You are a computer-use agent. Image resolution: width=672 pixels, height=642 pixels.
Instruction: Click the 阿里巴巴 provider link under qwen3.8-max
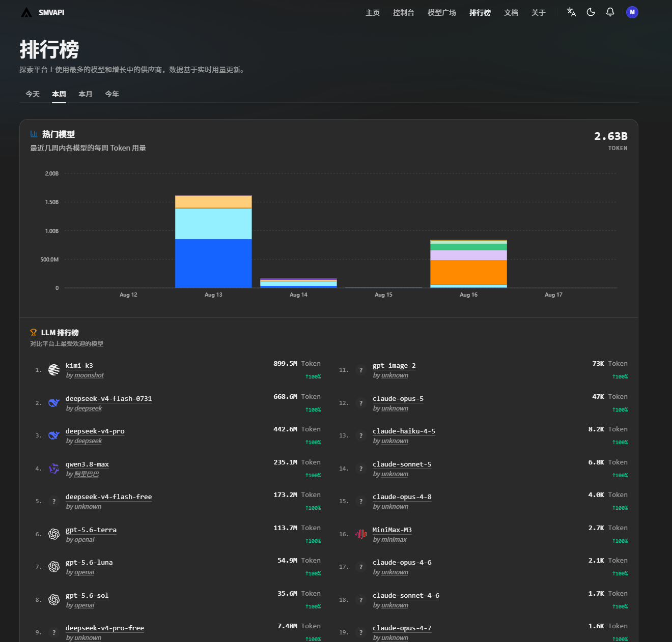coord(87,474)
